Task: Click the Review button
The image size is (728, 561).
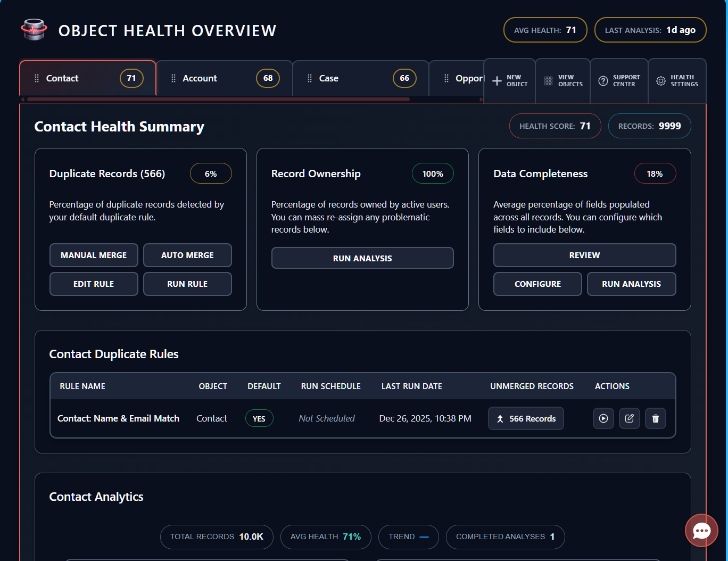Action: [584, 255]
